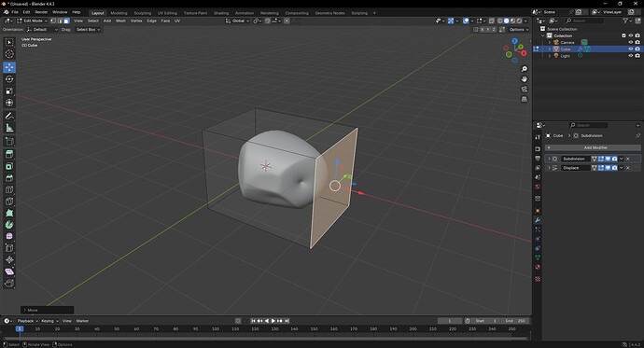The image size is (644, 348).
Task: Select the Extrude Region tool
Action: 9,154
